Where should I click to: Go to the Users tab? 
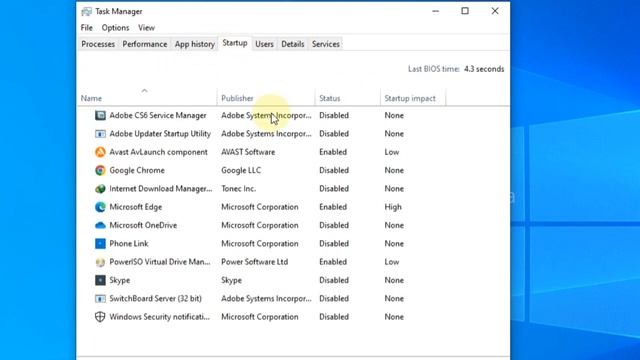[264, 44]
